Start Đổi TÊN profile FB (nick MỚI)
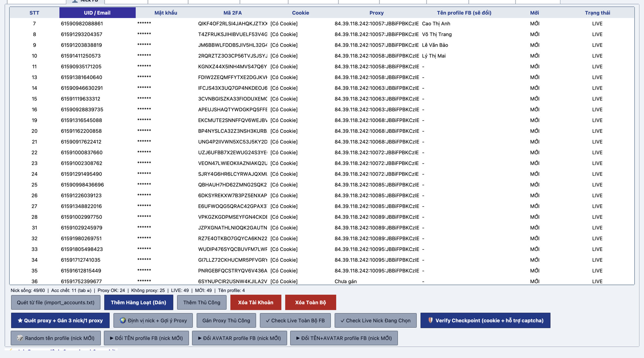Image resolution: width=644 pixels, height=358 pixels. pyautogui.click(x=146, y=338)
